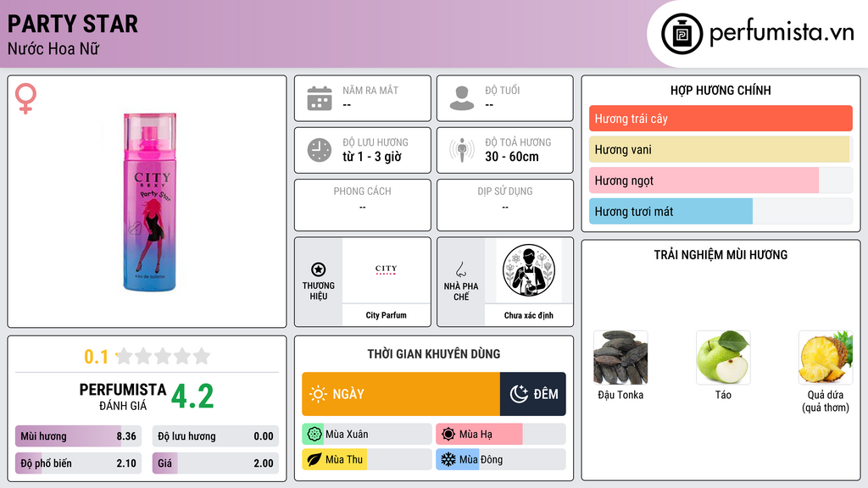Click the snowflake icon for Mùa Đông
868x488 pixels.
coord(448,459)
